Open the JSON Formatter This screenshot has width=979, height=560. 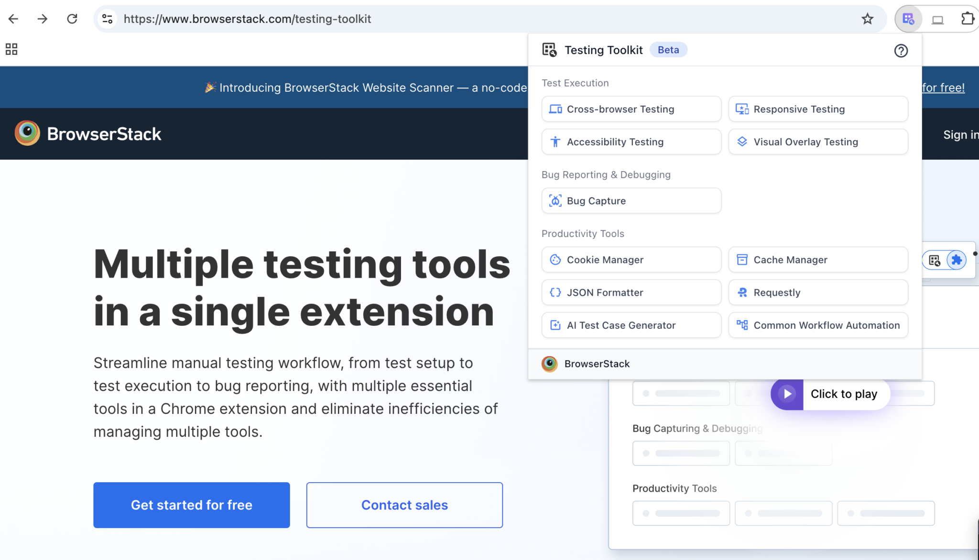click(x=631, y=292)
